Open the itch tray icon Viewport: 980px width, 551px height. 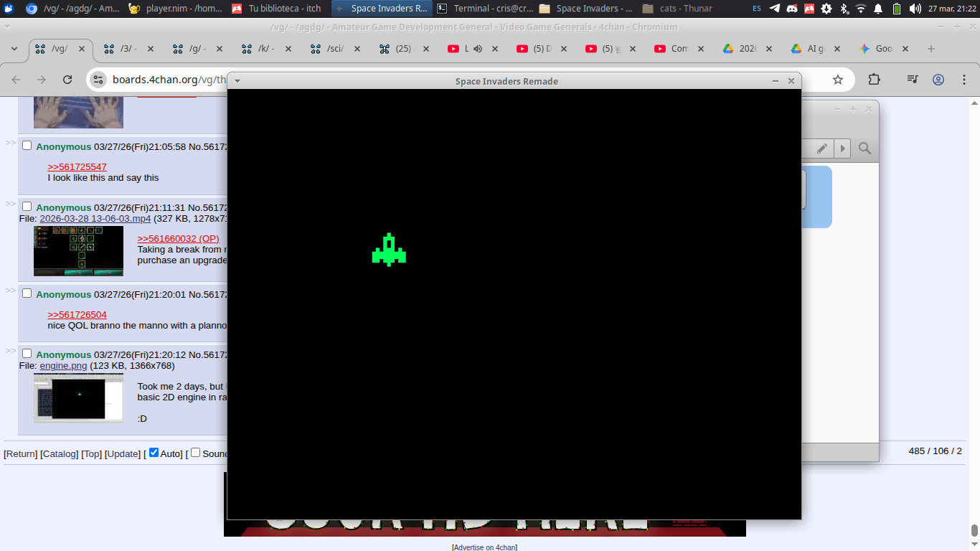pyautogui.click(x=809, y=9)
